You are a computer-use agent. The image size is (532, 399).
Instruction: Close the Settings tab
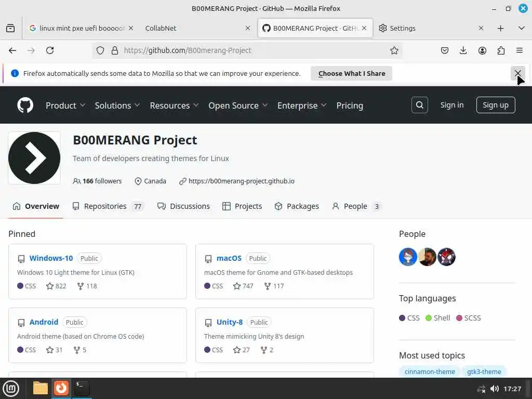(x=481, y=28)
